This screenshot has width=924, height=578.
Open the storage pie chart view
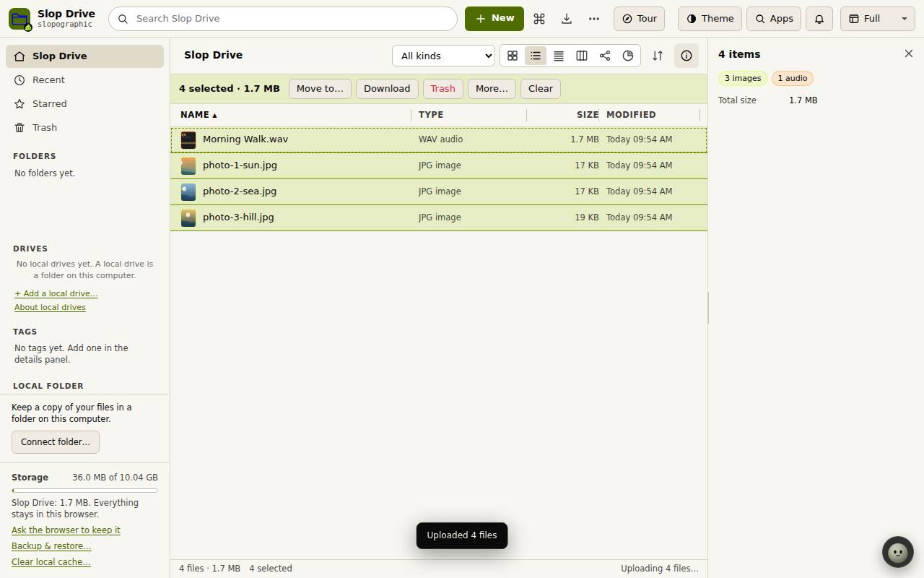(628, 56)
